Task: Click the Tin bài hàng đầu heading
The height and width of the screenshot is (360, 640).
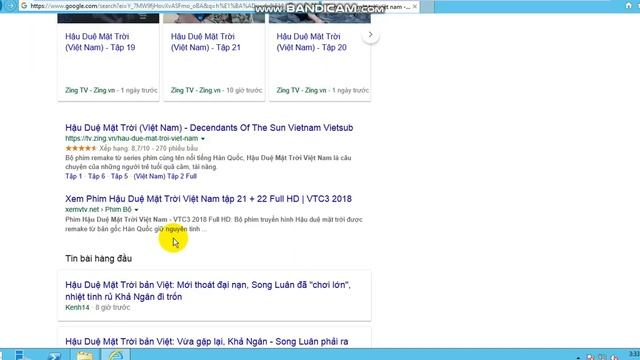Action: [x=98, y=259]
